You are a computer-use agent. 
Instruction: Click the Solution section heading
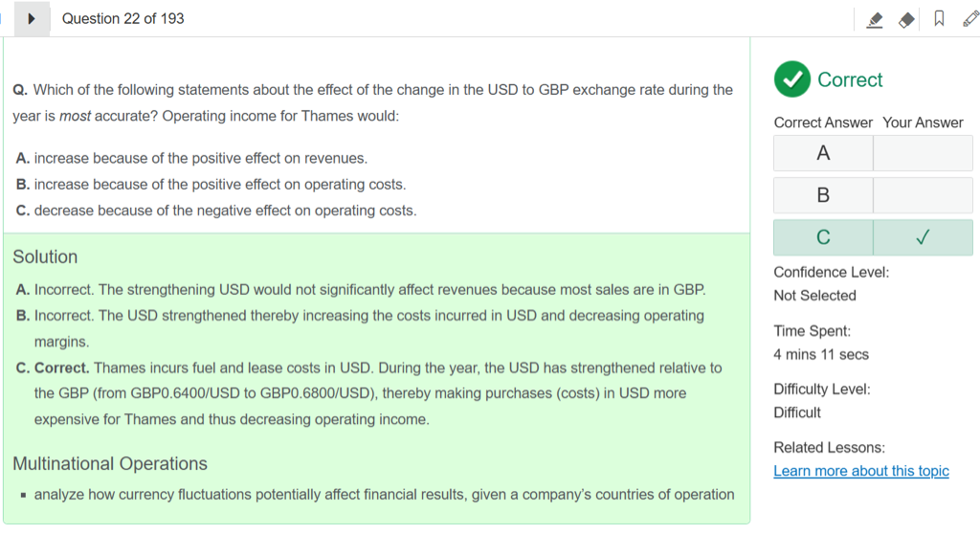click(45, 257)
